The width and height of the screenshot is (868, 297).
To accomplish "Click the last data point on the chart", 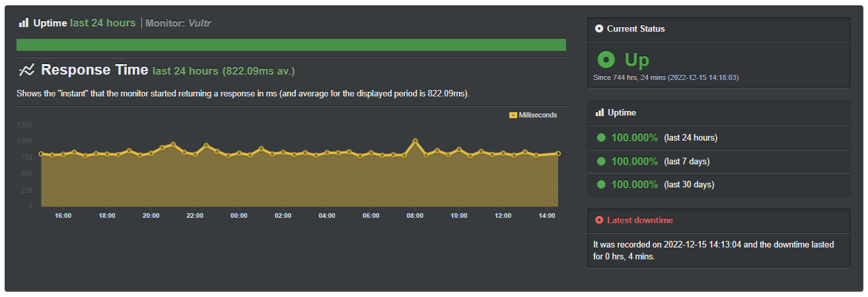I will tap(558, 153).
